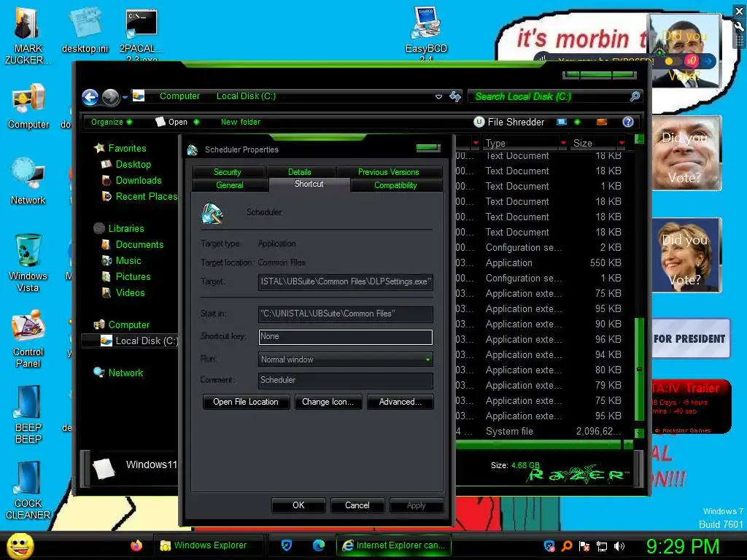This screenshot has width=747, height=560.
Task: Open the MARK ZUCKER desktop icon
Action: [27, 35]
